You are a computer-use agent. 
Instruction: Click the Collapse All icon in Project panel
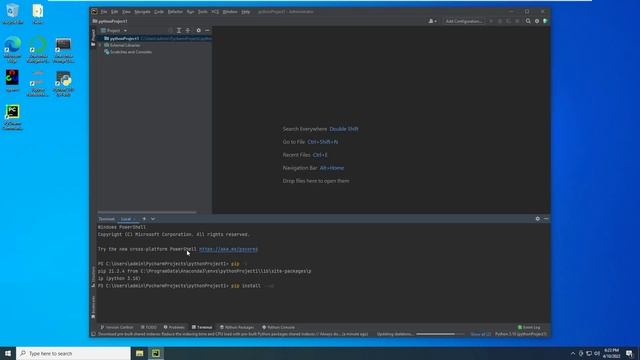click(188, 31)
